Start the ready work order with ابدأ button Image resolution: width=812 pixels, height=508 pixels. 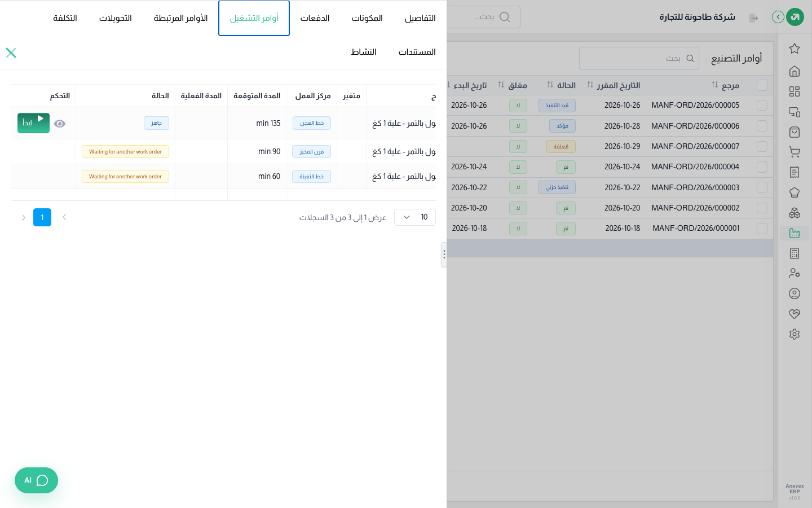[x=33, y=123]
